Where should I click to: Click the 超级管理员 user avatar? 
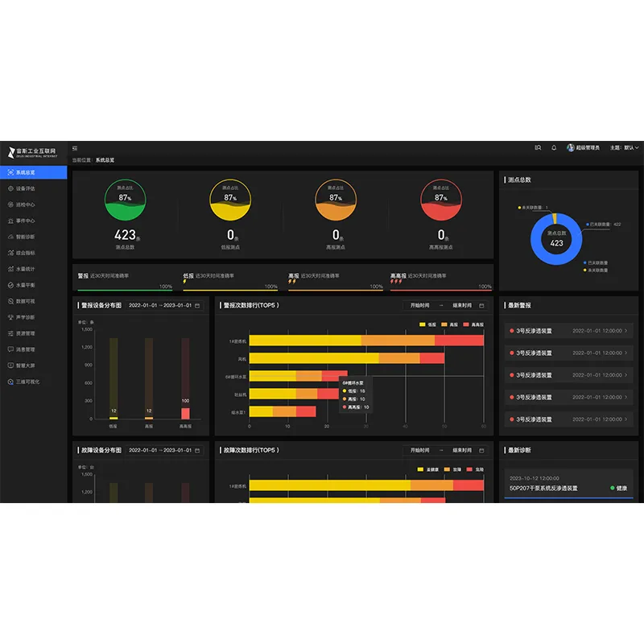571,148
